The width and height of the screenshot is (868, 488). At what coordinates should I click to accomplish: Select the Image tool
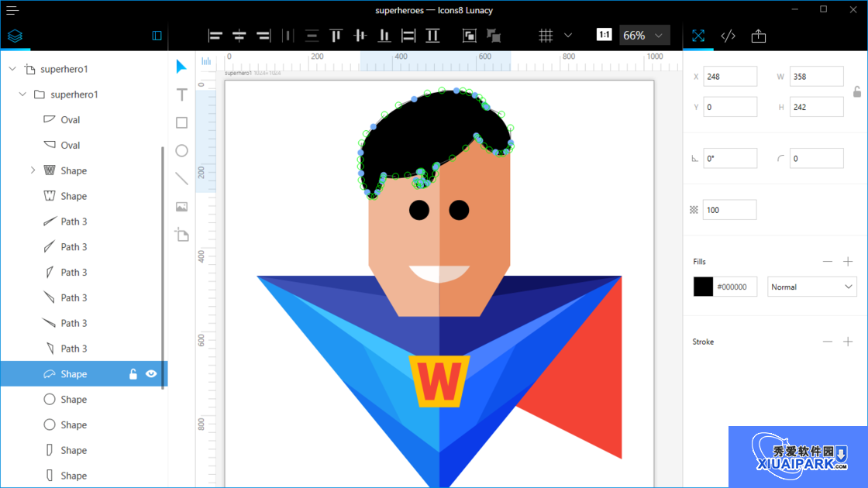(x=181, y=207)
